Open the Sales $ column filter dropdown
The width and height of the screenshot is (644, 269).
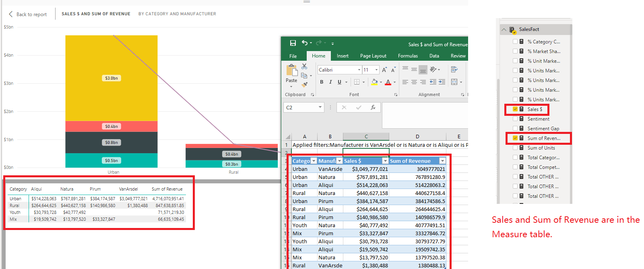(x=385, y=161)
